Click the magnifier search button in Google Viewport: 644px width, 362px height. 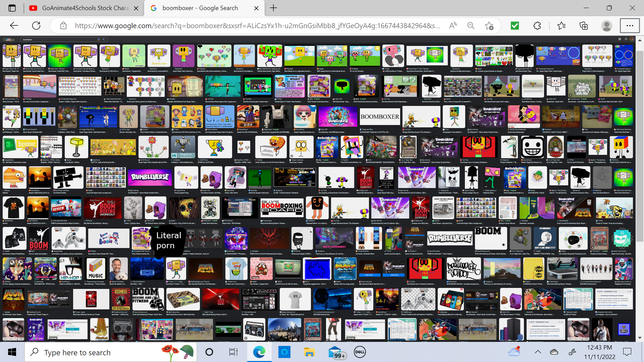click(104, 40)
